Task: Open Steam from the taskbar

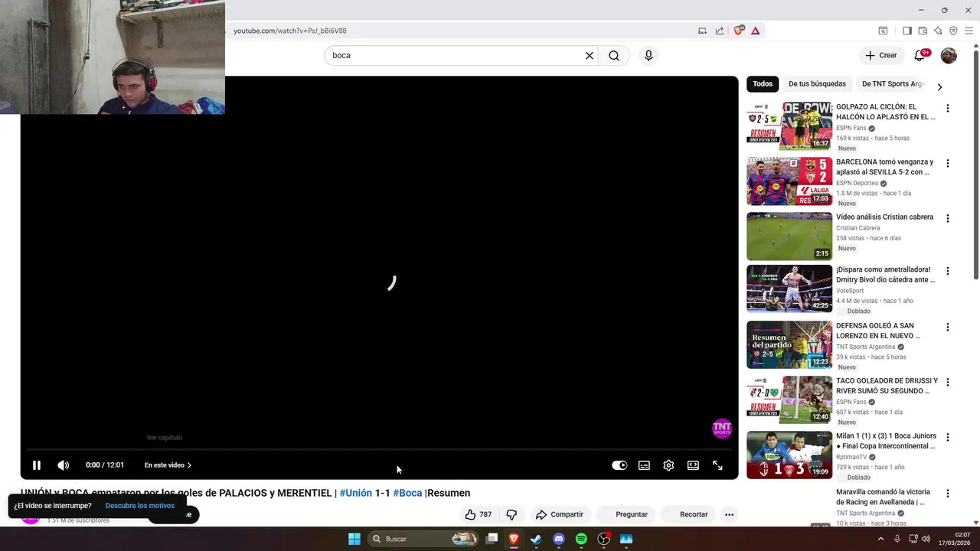Action: click(x=536, y=539)
